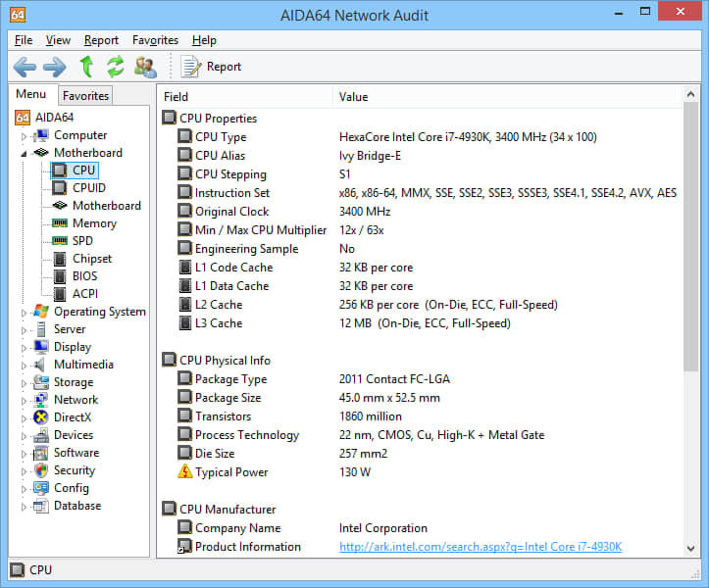The width and height of the screenshot is (709, 588).
Task: Select the CPUID chip icon
Action: click(x=60, y=187)
